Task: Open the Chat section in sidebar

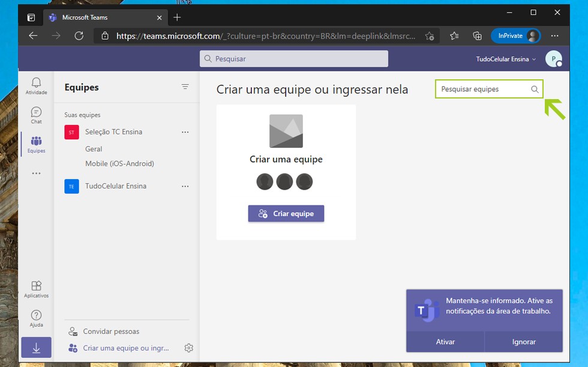Action: click(x=36, y=115)
